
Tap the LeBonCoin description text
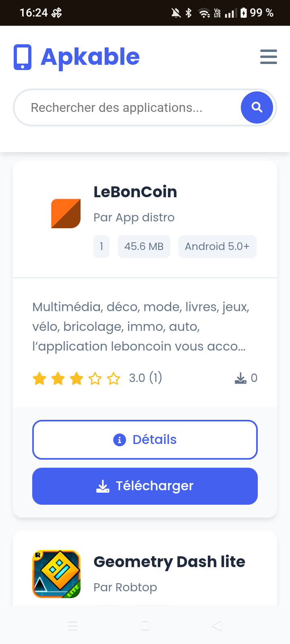coord(141,326)
